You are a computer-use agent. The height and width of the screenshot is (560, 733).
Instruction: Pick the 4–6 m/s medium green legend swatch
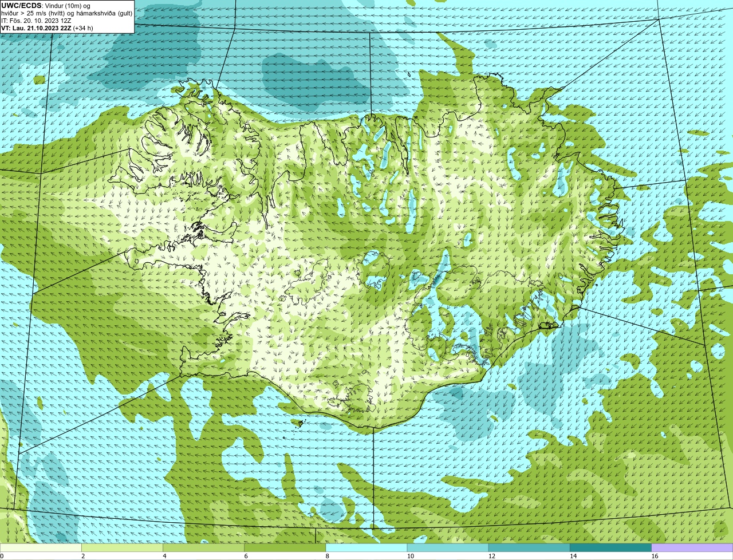(203, 547)
